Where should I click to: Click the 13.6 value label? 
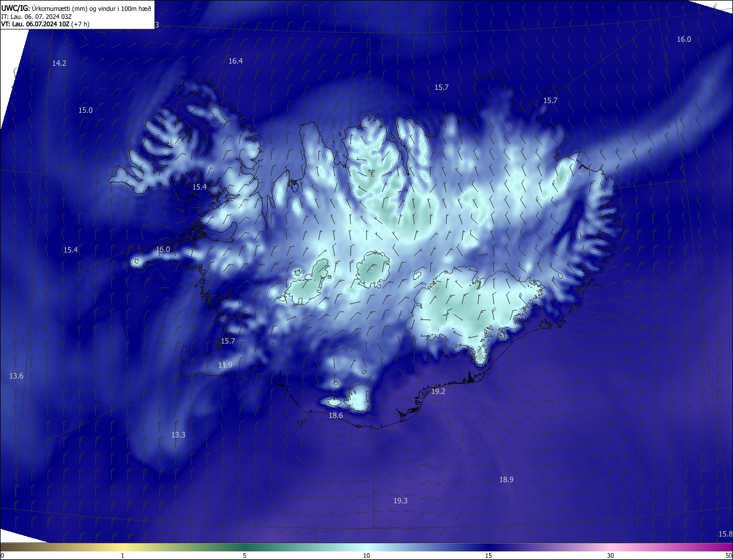(17, 376)
